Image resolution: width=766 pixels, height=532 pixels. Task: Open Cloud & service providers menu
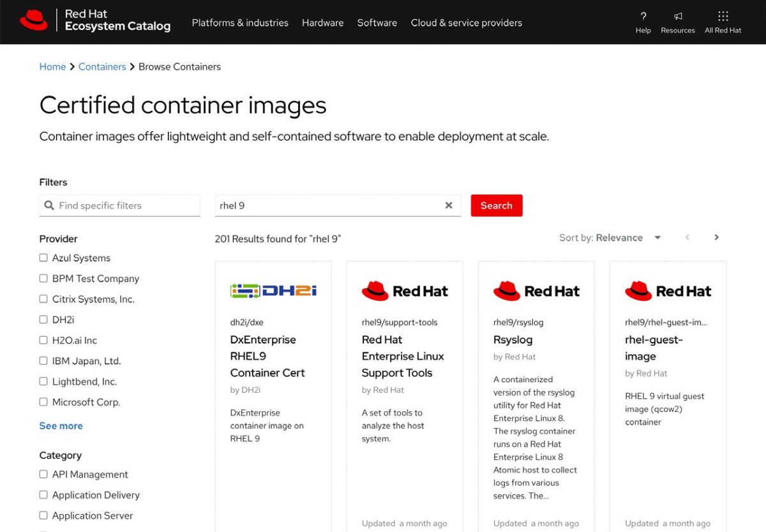tap(467, 22)
